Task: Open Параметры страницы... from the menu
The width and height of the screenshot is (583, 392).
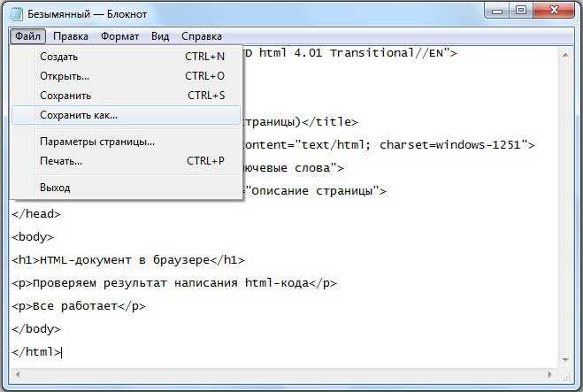Action: (126, 142)
